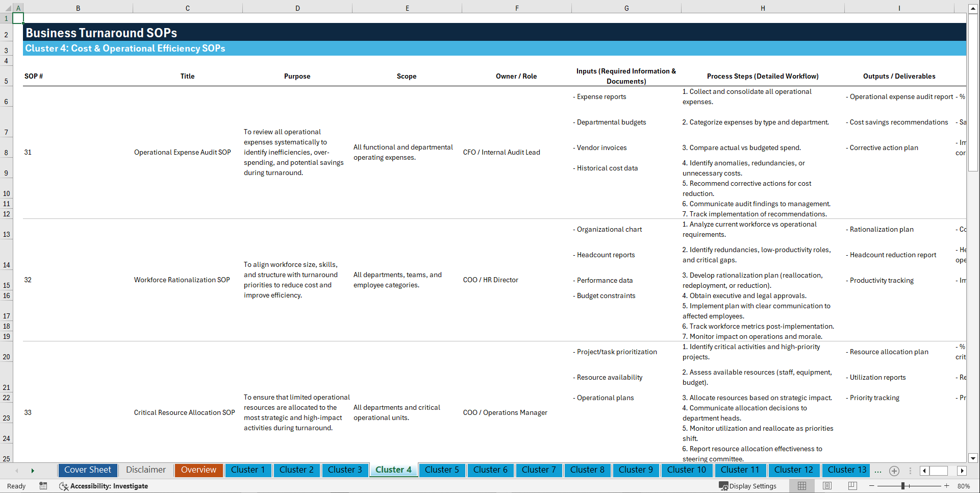Add a new worksheet with the plus icon
The image size is (980, 493).
(x=894, y=471)
